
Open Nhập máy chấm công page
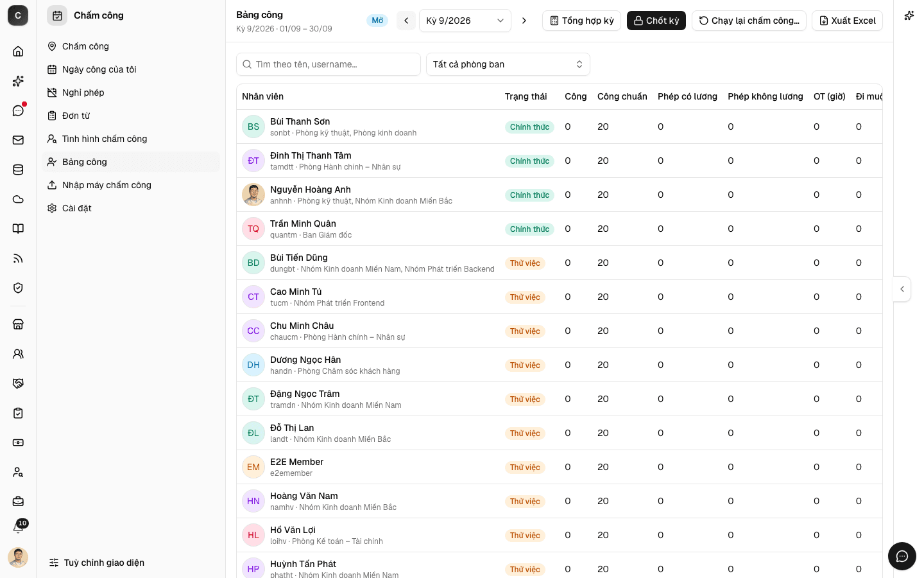tap(131, 185)
